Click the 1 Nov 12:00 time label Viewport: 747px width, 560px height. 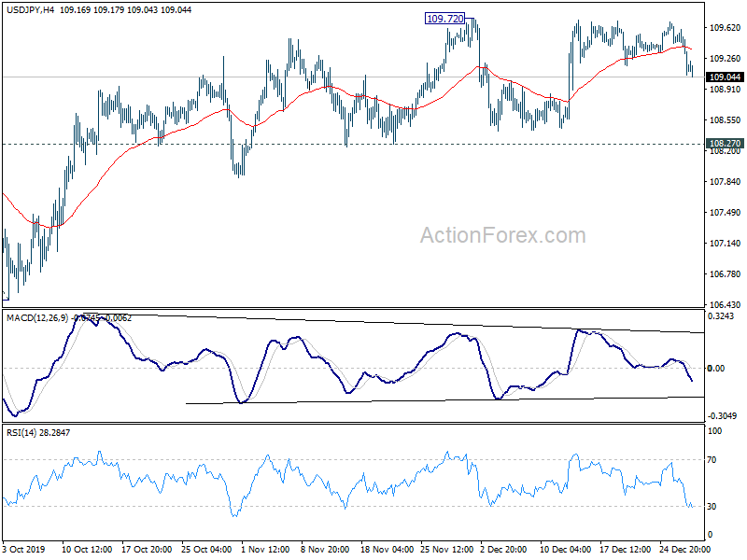[265, 550]
